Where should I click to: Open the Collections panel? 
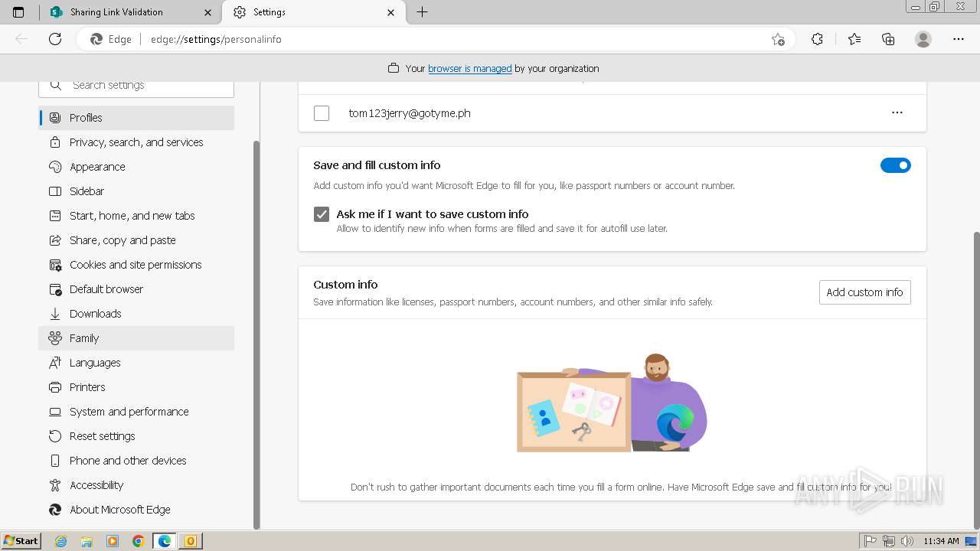point(888,39)
